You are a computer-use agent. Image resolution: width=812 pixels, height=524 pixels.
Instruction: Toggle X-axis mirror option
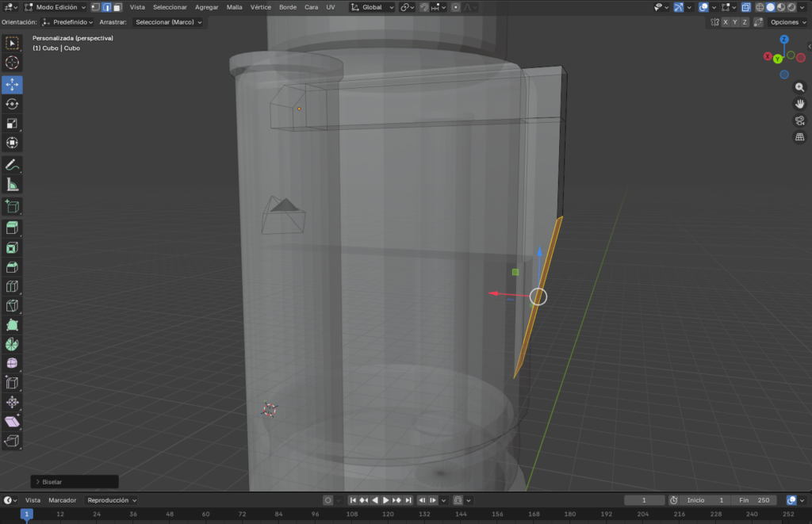[726, 22]
